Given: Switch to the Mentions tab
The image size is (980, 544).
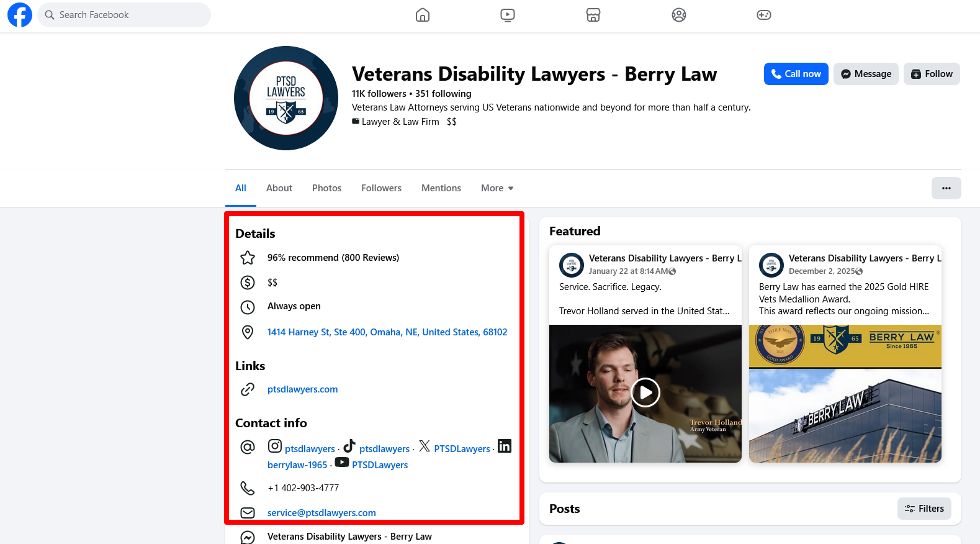Looking at the screenshot, I should (x=441, y=188).
